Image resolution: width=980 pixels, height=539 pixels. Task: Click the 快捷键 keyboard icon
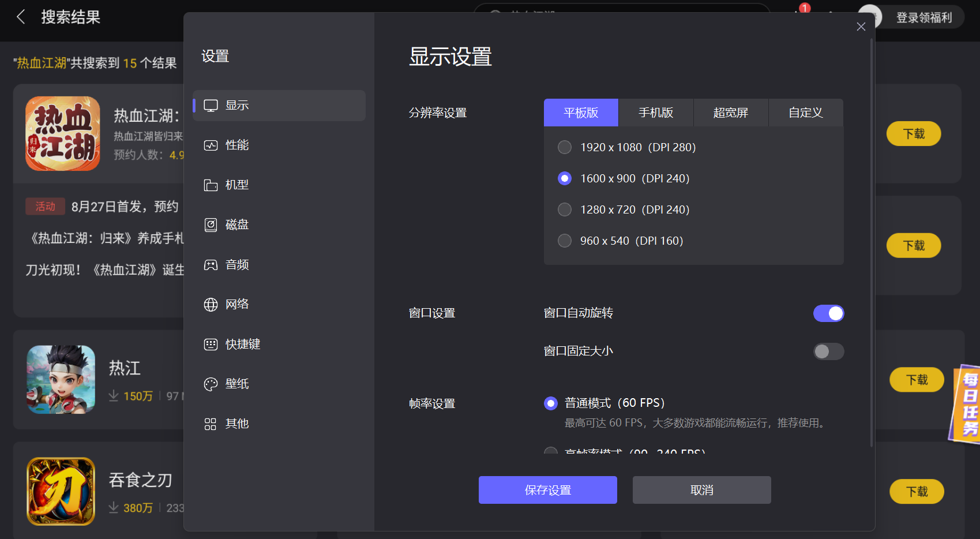tap(211, 345)
